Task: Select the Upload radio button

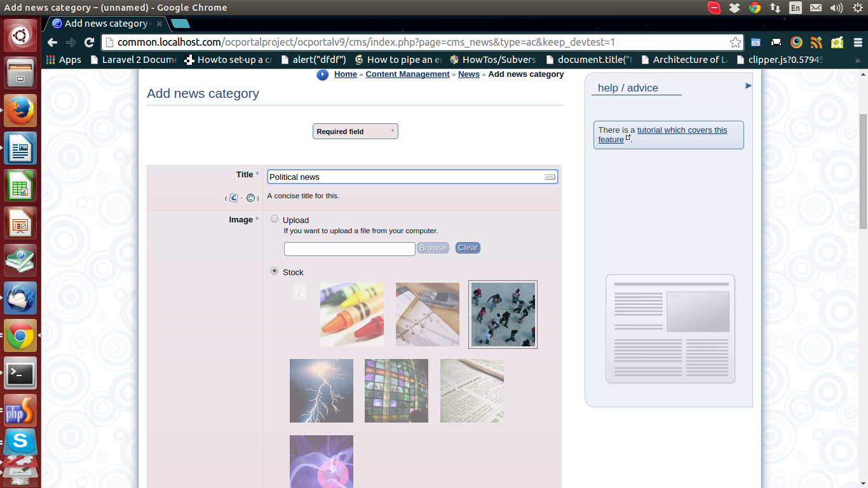Action: click(x=275, y=219)
